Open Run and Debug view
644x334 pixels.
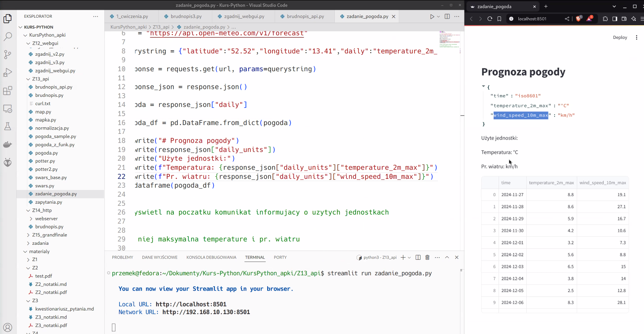(8, 73)
